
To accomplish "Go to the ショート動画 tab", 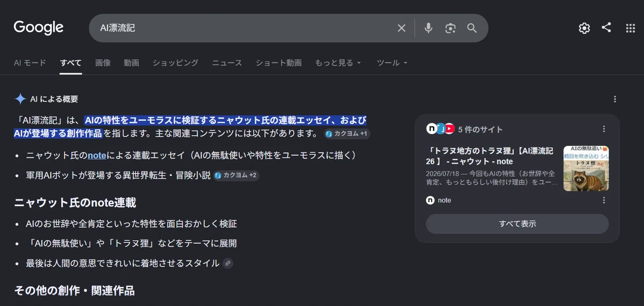I will coord(279,63).
